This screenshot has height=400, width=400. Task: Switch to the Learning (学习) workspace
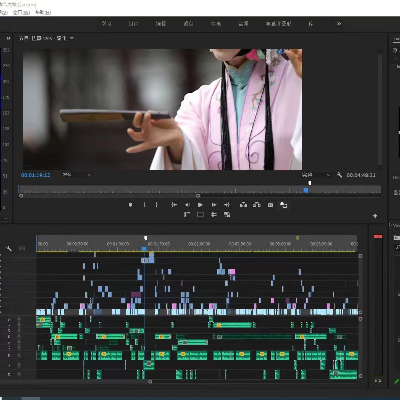[x=106, y=24]
